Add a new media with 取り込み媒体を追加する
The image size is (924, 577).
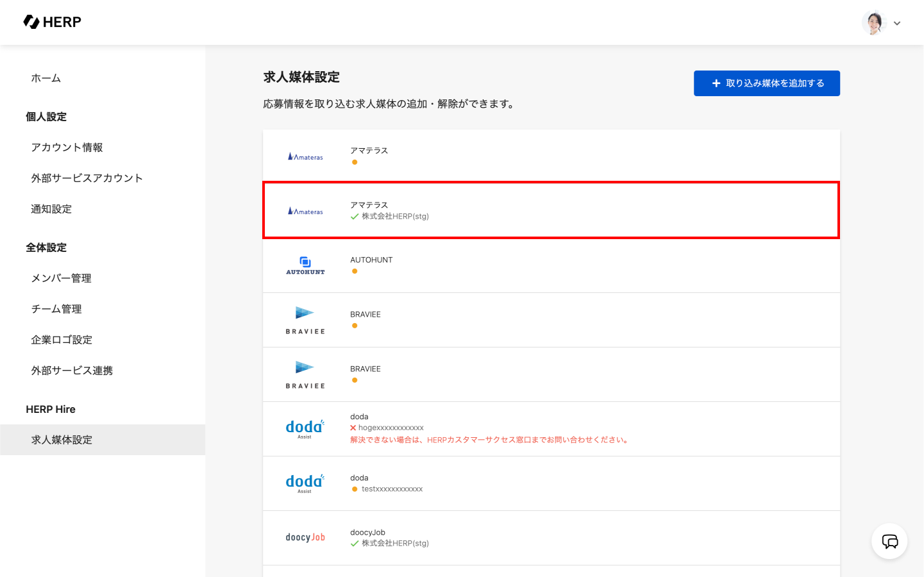[x=767, y=83]
